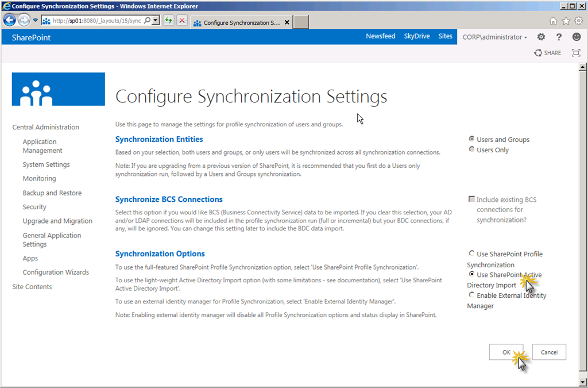Open SkyDrive in the top bar
Screen dimensions: 588x388
tap(417, 36)
